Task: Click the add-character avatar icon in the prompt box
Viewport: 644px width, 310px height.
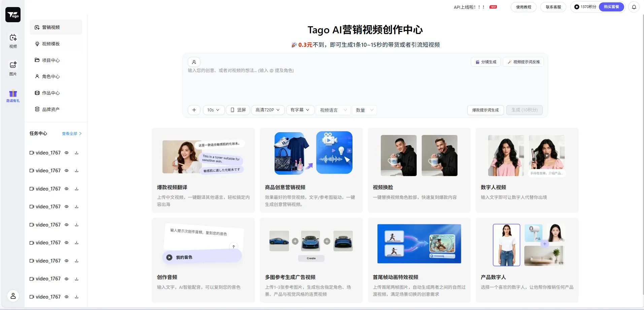Action: [x=194, y=62]
